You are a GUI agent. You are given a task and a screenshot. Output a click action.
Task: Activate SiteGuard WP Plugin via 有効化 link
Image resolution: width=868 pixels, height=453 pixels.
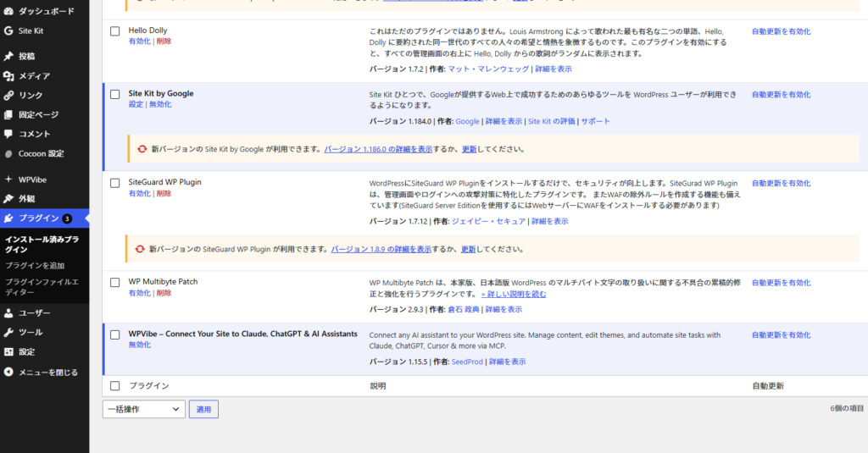click(140, 193)
